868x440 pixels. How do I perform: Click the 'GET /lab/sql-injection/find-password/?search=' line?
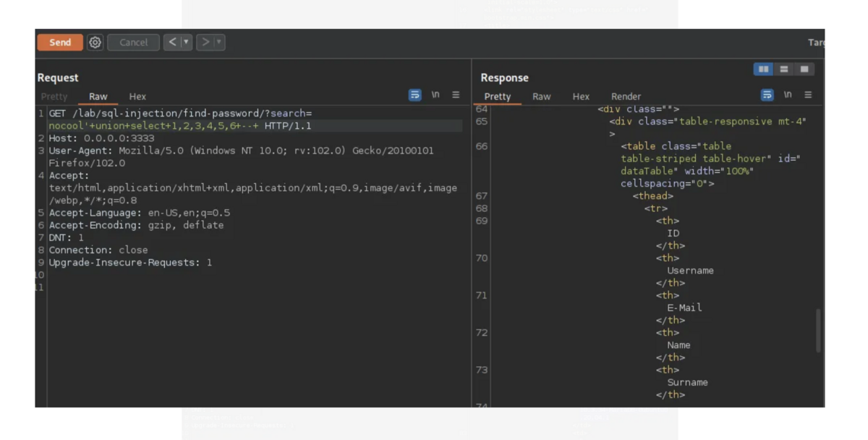180,114
